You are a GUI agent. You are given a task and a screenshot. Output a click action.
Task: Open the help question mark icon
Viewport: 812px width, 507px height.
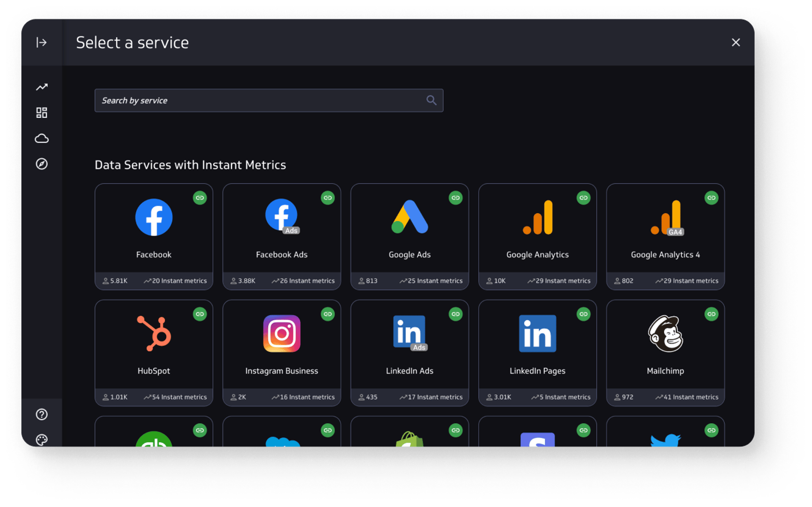(42, 415)
